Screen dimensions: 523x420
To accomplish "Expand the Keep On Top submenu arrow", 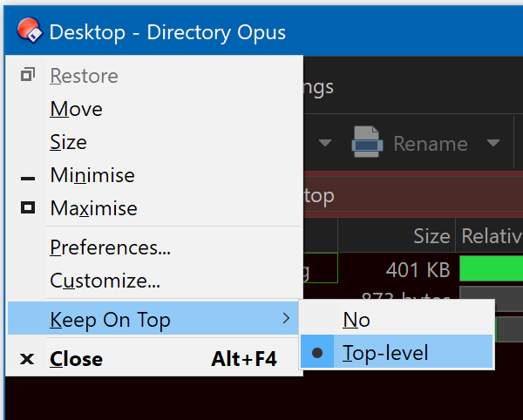I will point(286,318).
